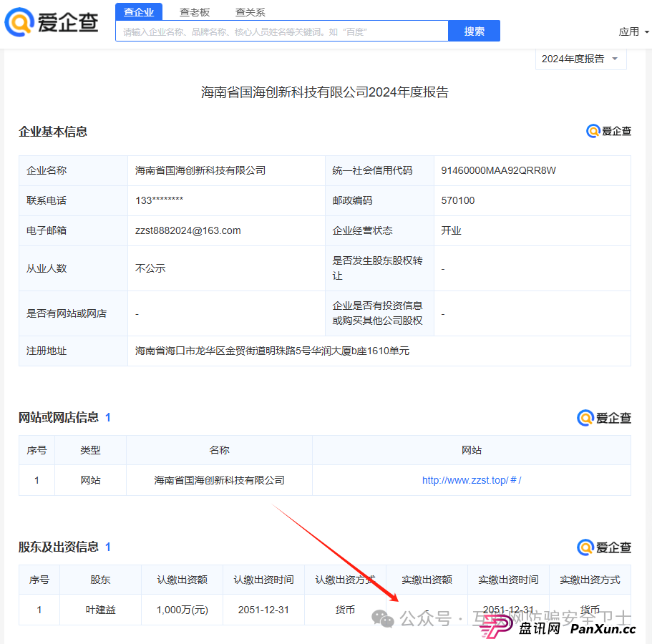The width and height of the screenshot is (652, 644).
Task: Select the registered address in 海口市龙华区
Action: click(272, 351)
